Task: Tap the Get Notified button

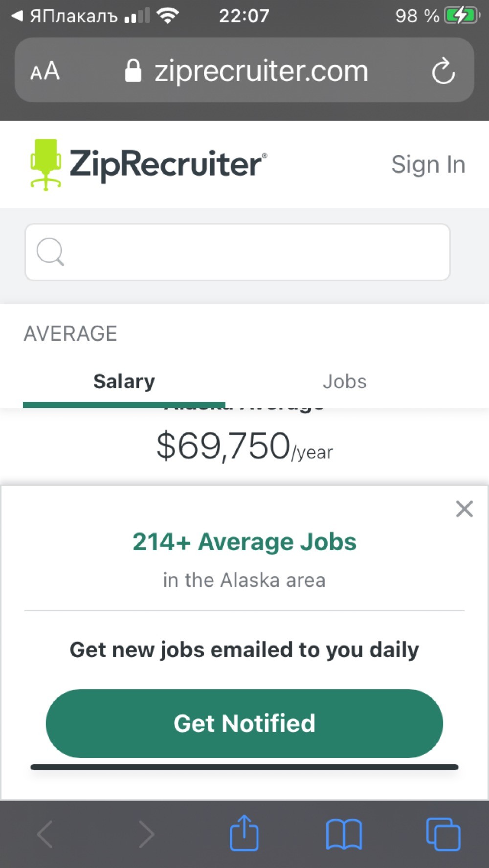Action: point(244,723)
